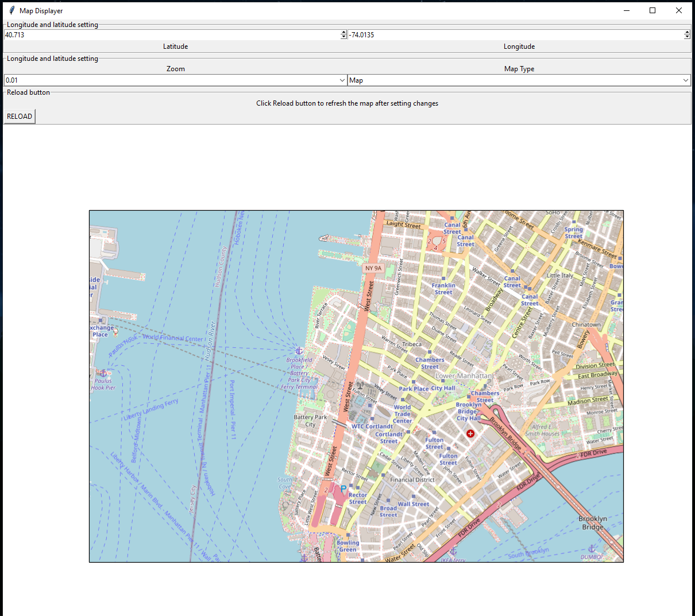This screenshot has width=695, height=616.
Task: Click the anchor icon near DUMBO
Action: coord(592,549)
